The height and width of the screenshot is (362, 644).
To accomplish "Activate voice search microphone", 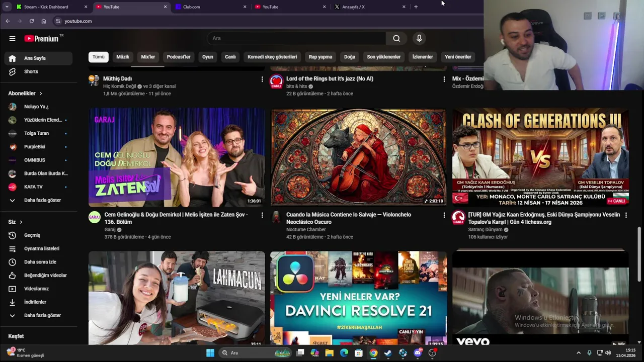I will [419, 38].
